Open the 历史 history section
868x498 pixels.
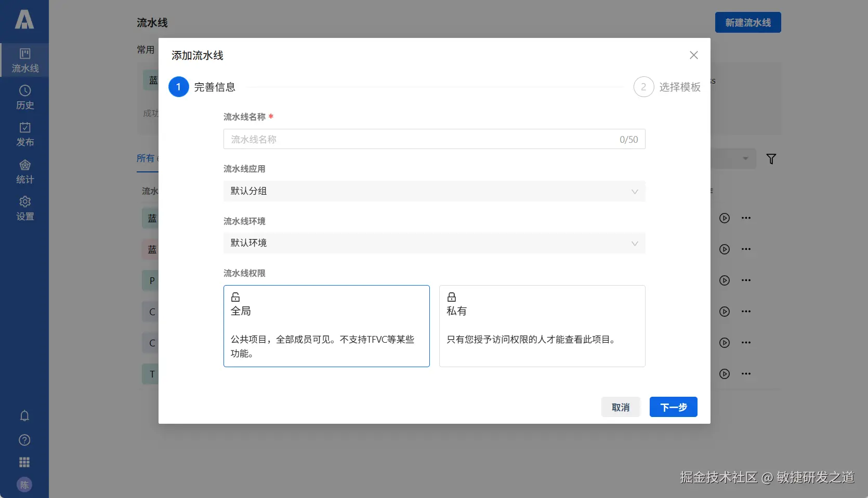pyautogui.click(x=24, y=98)
